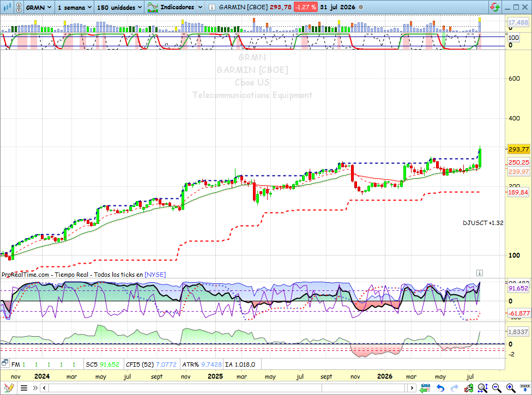Click the [NYSE] link in footer text
The width and height of the screenshot is (532, 395).
tap(155, 275)
